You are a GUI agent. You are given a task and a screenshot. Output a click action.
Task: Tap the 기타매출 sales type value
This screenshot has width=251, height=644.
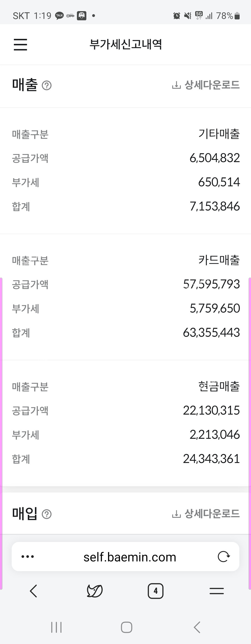point(219,134)
